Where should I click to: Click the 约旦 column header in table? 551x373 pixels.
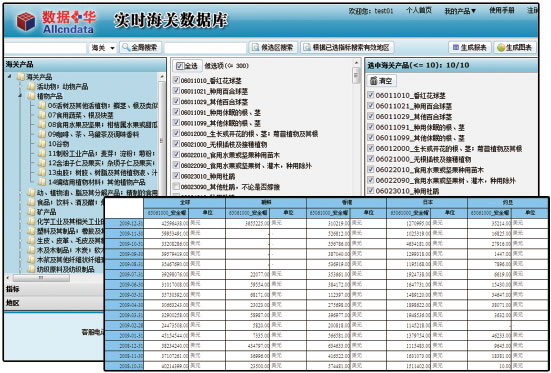click(x=508, y=203)
